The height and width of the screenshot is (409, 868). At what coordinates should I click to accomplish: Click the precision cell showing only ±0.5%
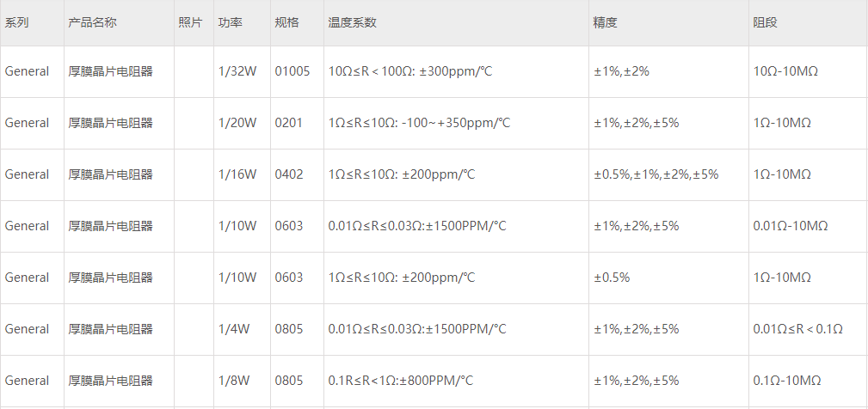pyautogui.click(x=612, y=278)
